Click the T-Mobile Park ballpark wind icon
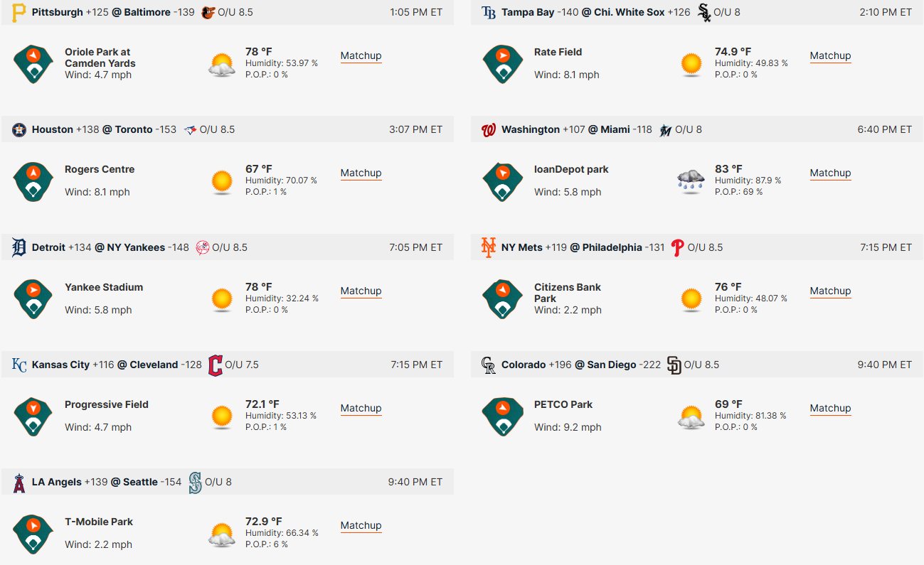Screen dimensions: 924x565 33,533
